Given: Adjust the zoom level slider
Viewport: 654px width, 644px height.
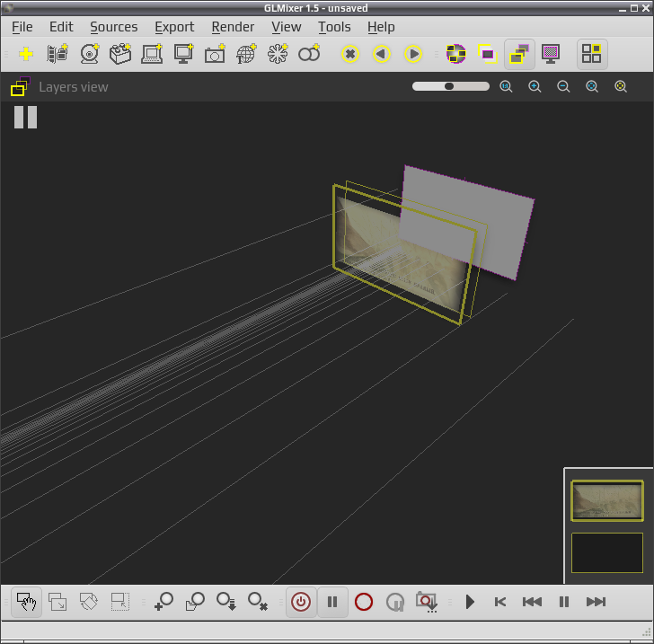Looking at the screenshot, I should (x=450, y=86).
